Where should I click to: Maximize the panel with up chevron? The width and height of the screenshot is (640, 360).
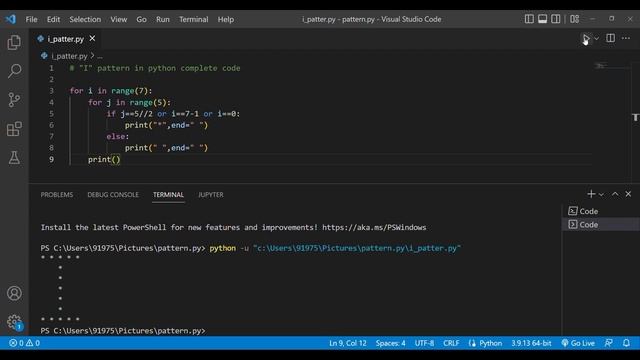pyautogui.click(x=615, y=194)
